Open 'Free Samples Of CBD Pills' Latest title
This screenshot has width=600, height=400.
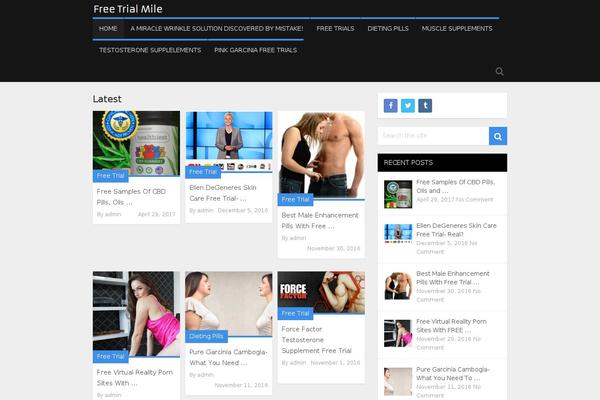[131, 197]
